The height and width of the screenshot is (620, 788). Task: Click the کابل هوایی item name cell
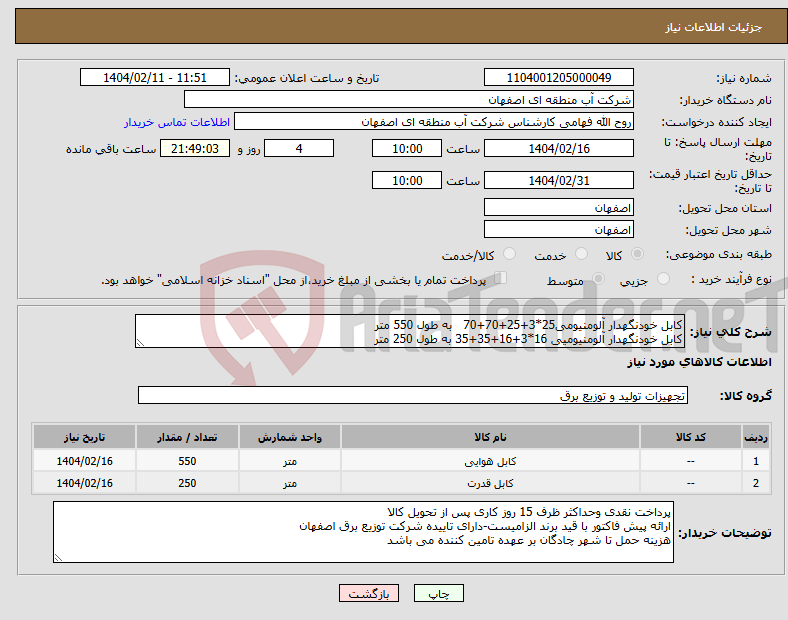[490, 461]
